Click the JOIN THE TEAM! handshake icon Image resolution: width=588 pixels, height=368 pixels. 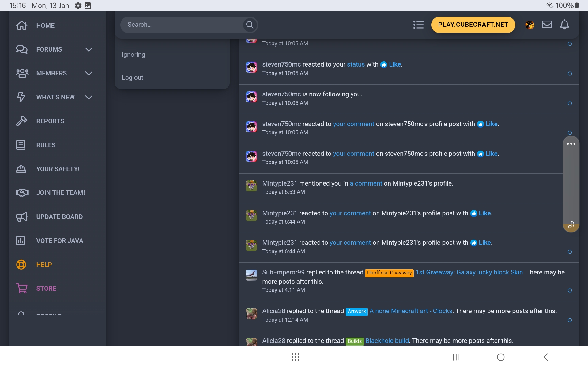click(22, 193)
